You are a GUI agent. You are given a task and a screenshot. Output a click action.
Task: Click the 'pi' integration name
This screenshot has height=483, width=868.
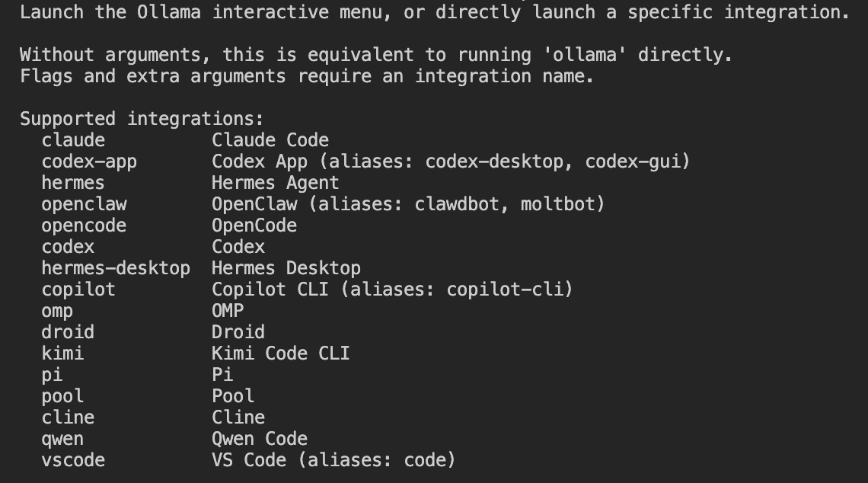click(52, 376)
